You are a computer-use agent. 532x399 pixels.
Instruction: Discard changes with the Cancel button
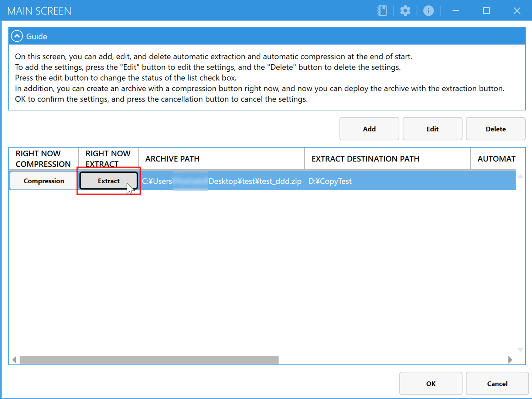tap(497, 383)
